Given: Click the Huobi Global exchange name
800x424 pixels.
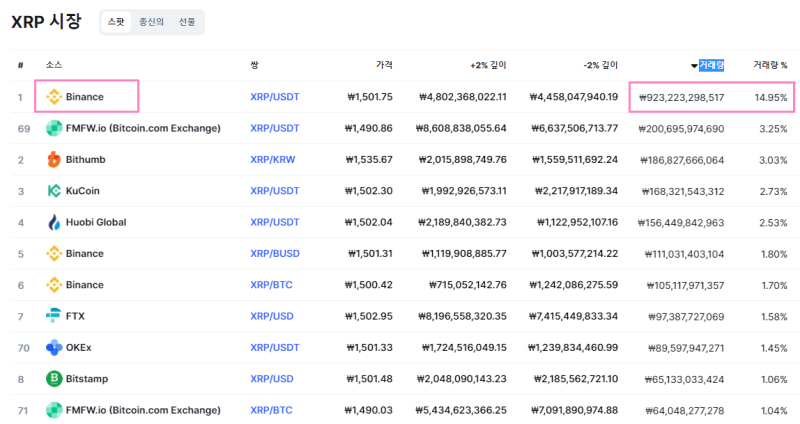Looking at the screenshot, I should [96, 222].
